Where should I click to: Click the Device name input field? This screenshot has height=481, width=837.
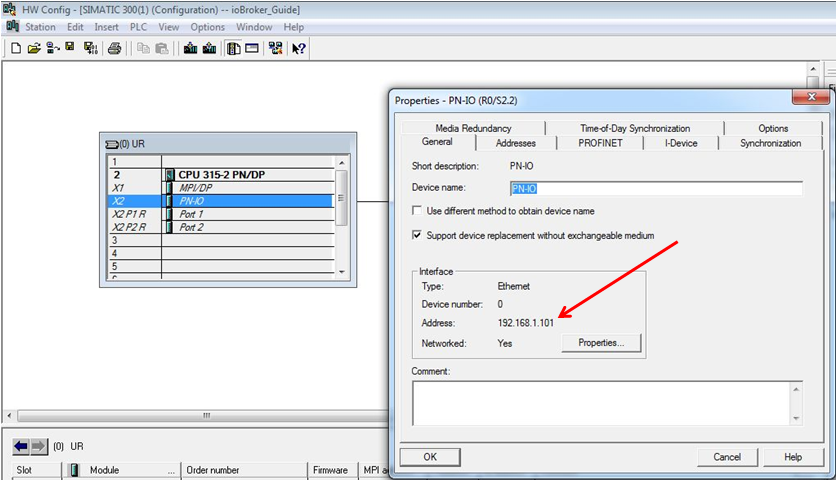tap(656, 188)
